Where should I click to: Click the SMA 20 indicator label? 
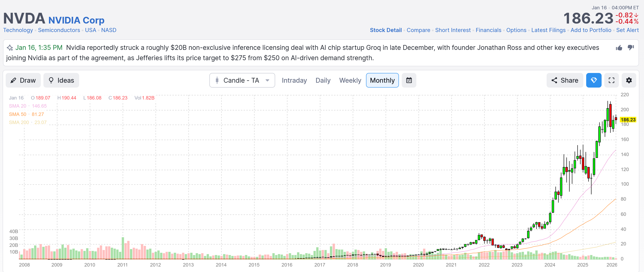[x=17, y=106]
